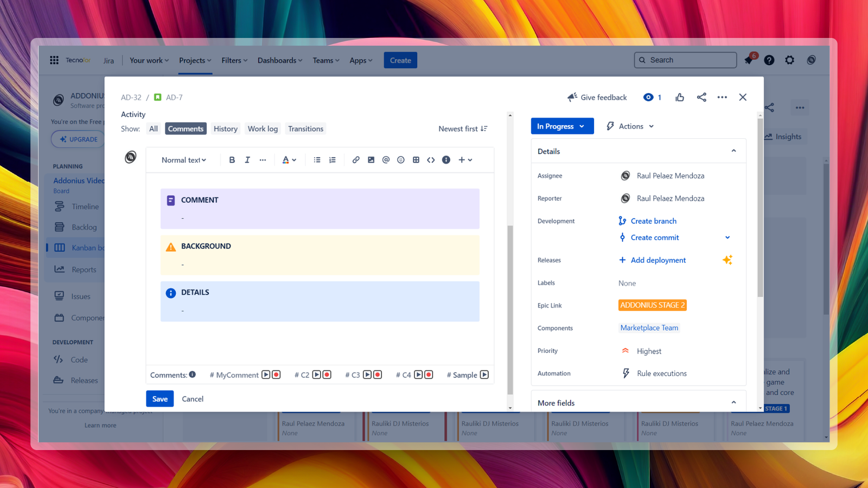Viewport: 868px width, 488px height.
Task: Open the Actions dropdown
Action: (x=630, y=126)
